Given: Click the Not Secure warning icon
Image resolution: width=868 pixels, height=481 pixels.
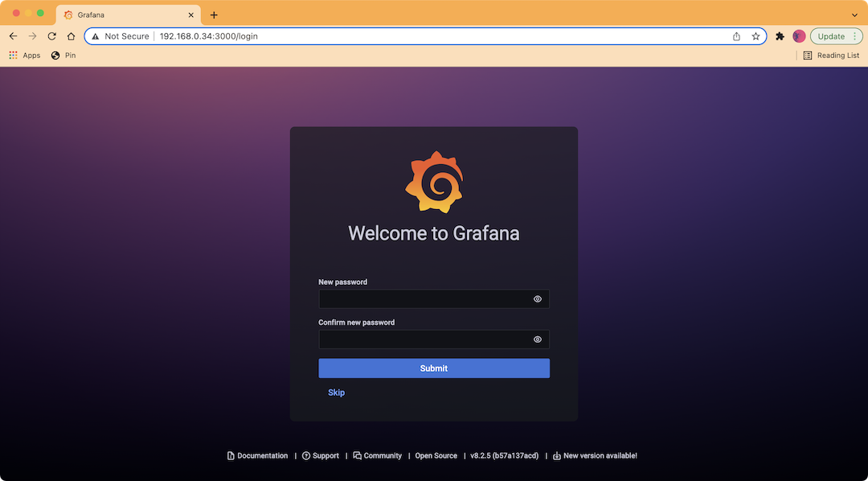Looking at the screenshot, I should coord(95,36).
